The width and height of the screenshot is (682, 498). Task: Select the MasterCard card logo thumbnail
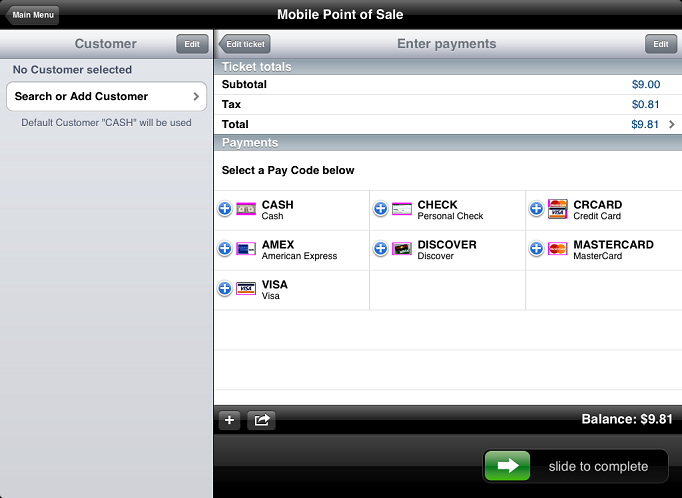[x=558, y=249]
